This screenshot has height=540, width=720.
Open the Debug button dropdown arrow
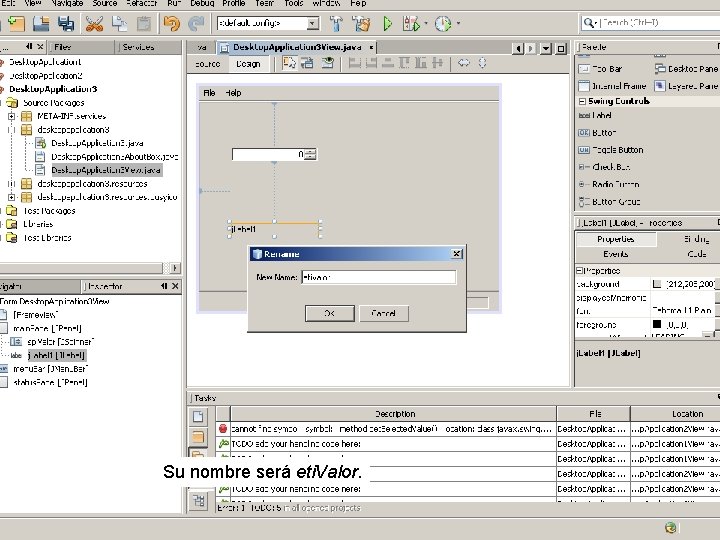426,23
